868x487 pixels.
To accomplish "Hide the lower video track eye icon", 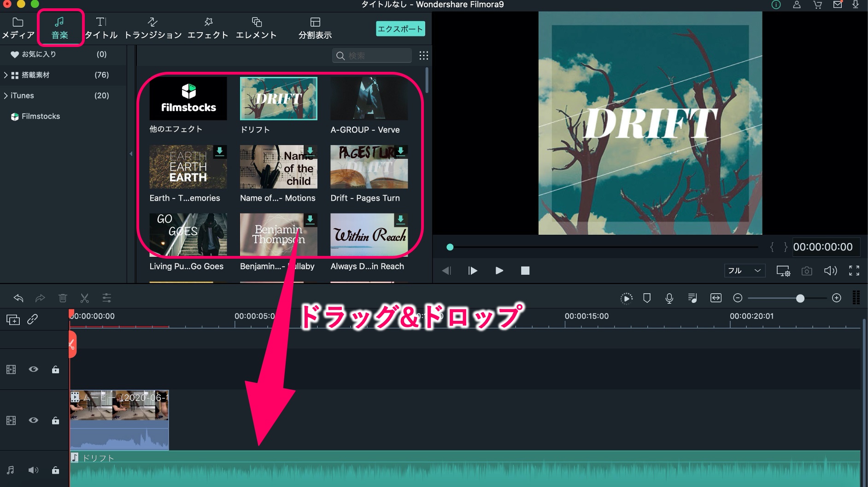I will 34,420.
